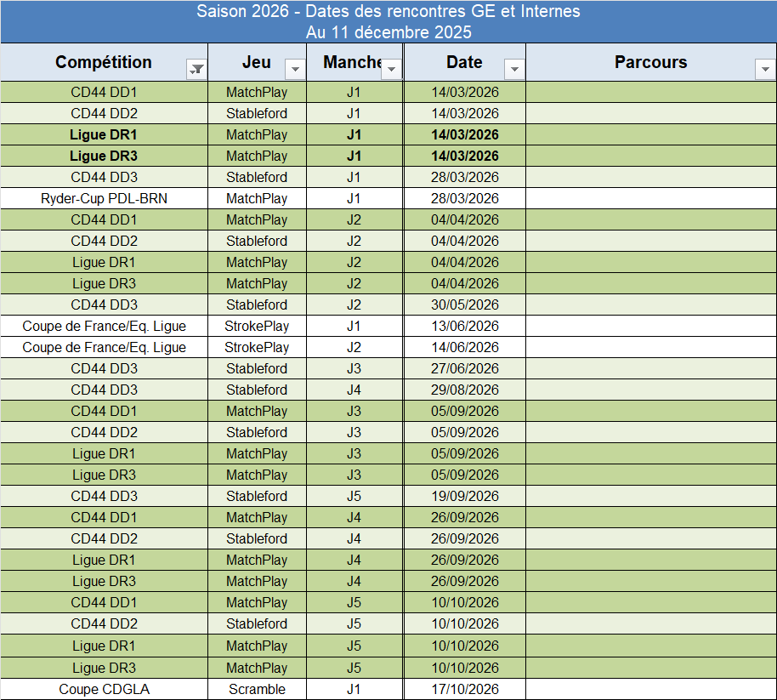
Task: Open the Parcours column filter dropdown
Action: tap(765, 70)
